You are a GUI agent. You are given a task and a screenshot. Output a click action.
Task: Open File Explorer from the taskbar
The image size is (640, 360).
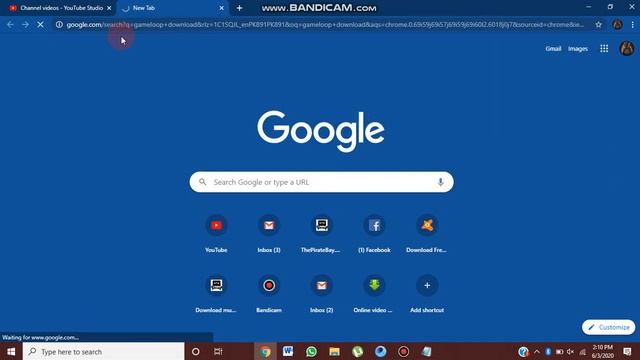334,351
